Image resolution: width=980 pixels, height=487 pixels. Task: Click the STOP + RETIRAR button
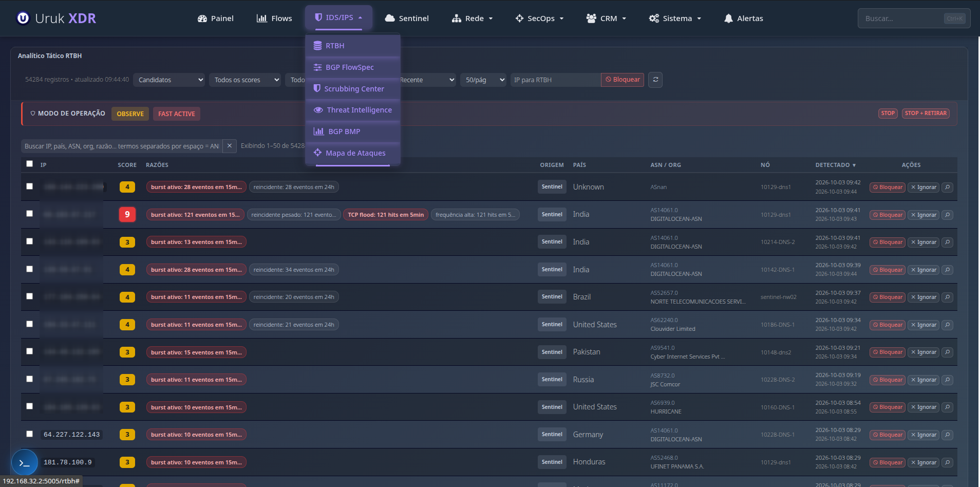[x=926, y=114]
